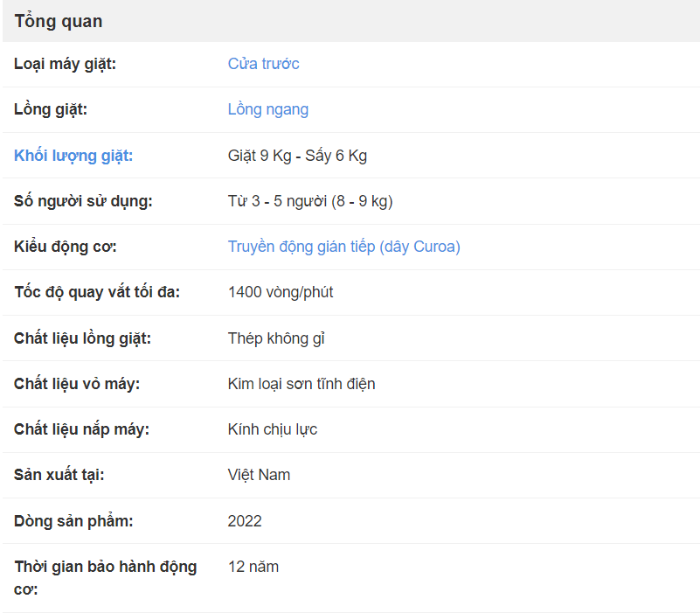Select the Loại máy giặt label
The height and width of the screenshot is (613, 700).
coord(65,64)
